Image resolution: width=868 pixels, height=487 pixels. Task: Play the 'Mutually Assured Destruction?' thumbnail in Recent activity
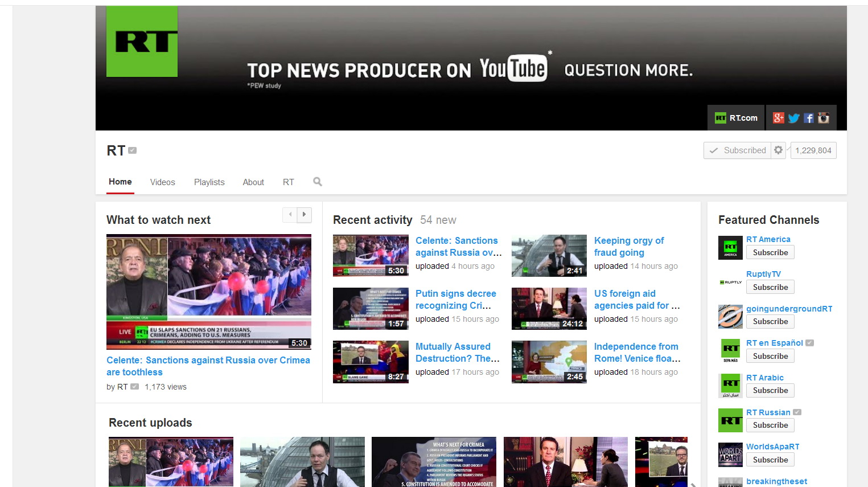click(371, 362)
